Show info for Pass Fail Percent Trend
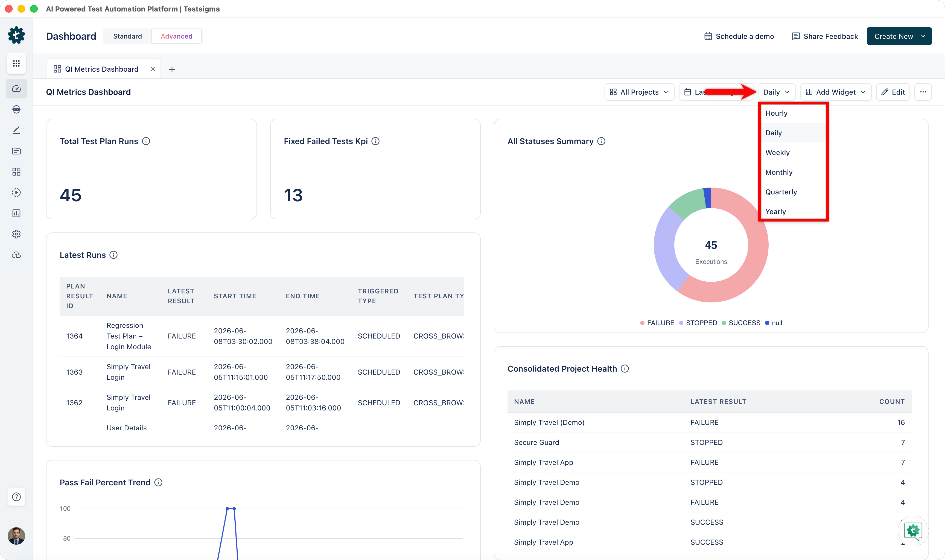The width and height of the screenshot is (945, 560). [x=158, y=483]
